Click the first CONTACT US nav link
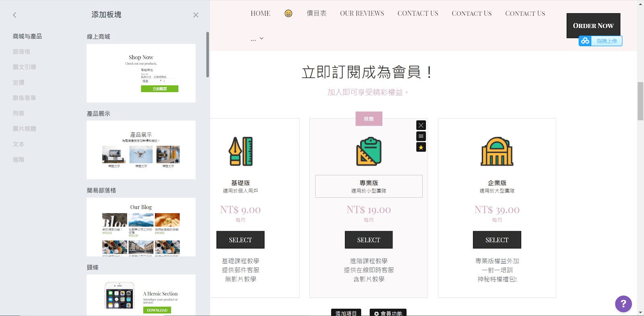 pos(418,13)
